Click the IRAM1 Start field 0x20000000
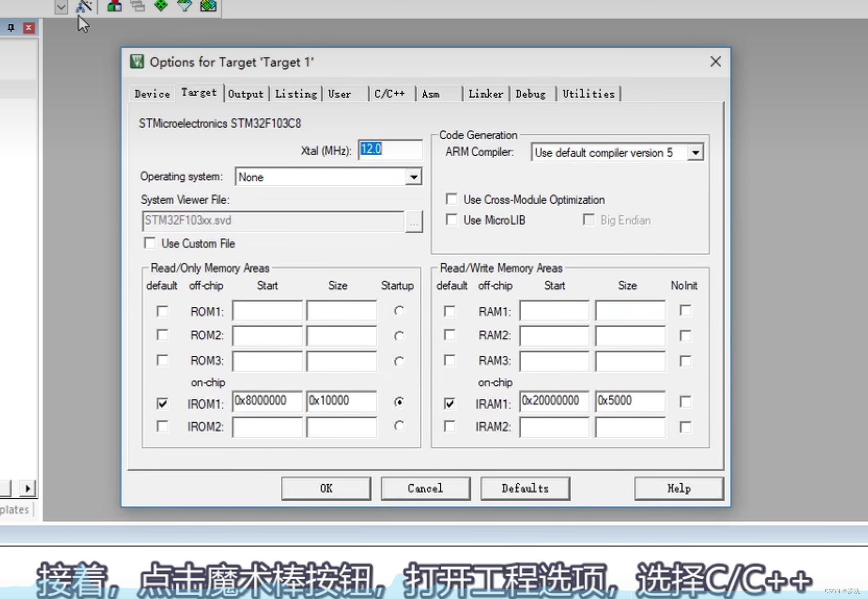The width and height of the screenshot is (868, 599). [x=554, y=401]
